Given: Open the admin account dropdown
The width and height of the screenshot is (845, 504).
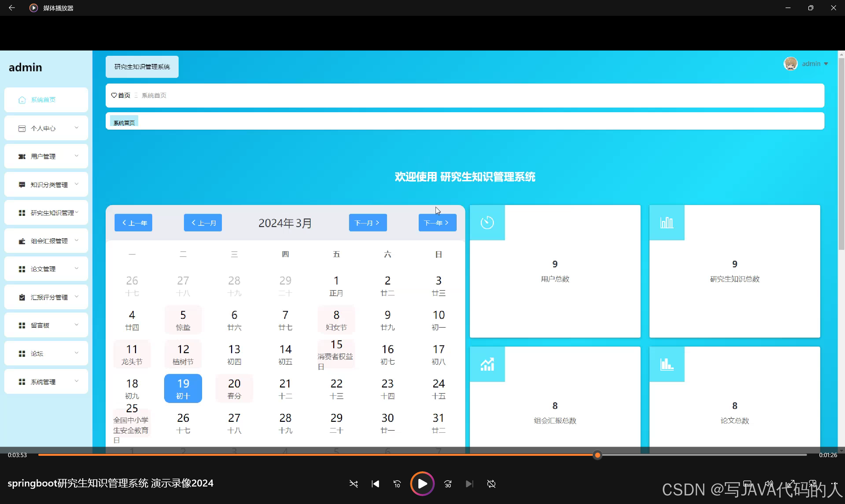Looking at the screenshot, I should coord(815,63).
